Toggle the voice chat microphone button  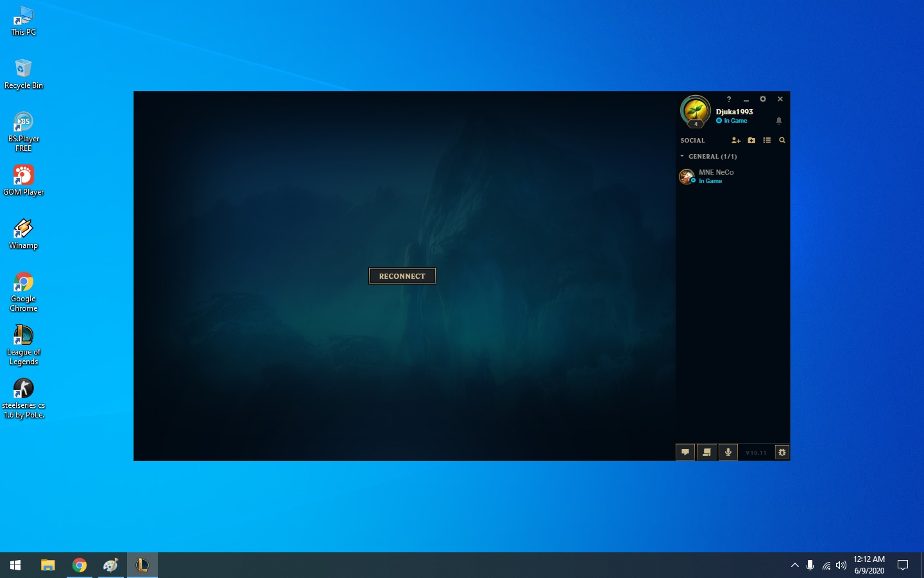[728, 452]
